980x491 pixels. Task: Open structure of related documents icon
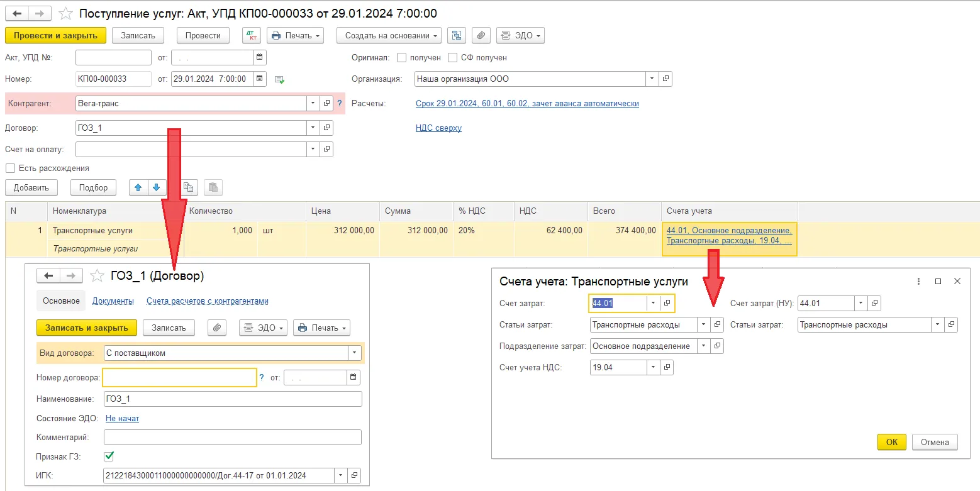(x=457, y=36)
